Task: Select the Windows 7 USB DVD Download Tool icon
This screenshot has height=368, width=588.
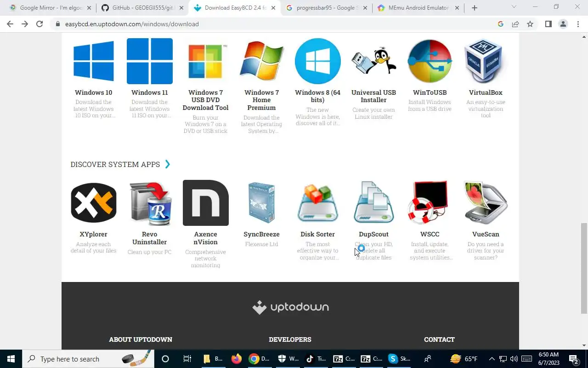Action: 206,61
